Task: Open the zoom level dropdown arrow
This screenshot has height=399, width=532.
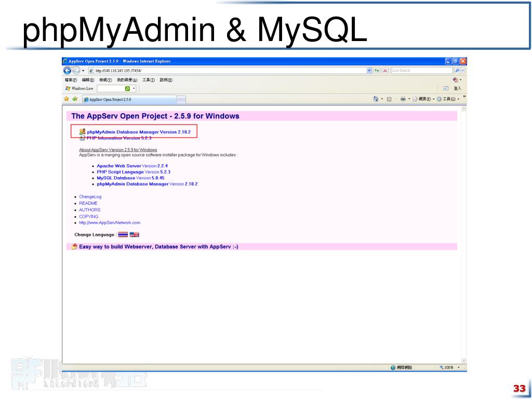Action: (459, 367)
